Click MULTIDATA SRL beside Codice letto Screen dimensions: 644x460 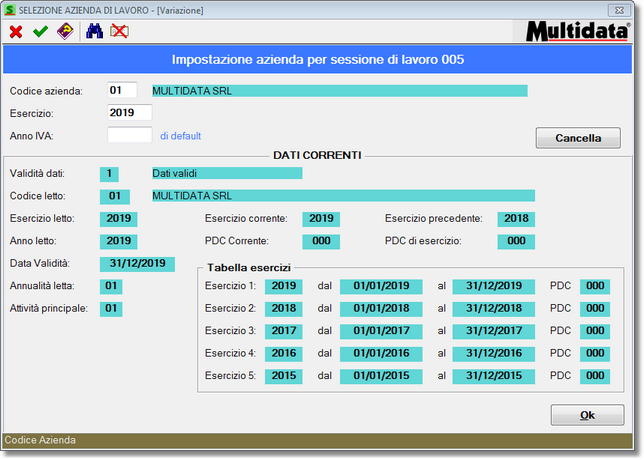(x=343, y=196)
